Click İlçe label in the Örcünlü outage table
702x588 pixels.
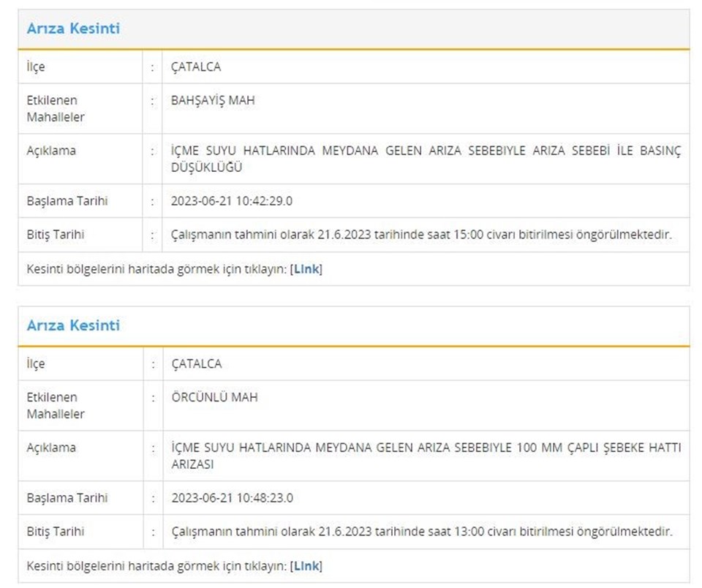coord(35,363)
